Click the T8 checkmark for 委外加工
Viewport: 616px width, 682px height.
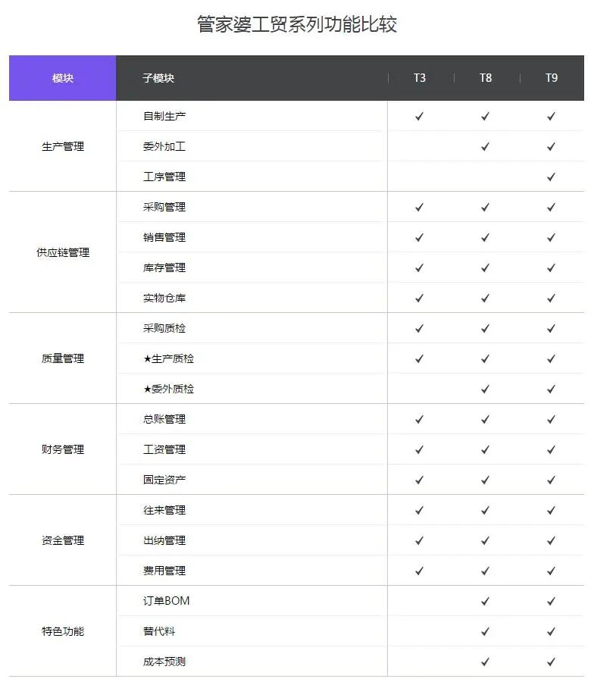(486, 146)
